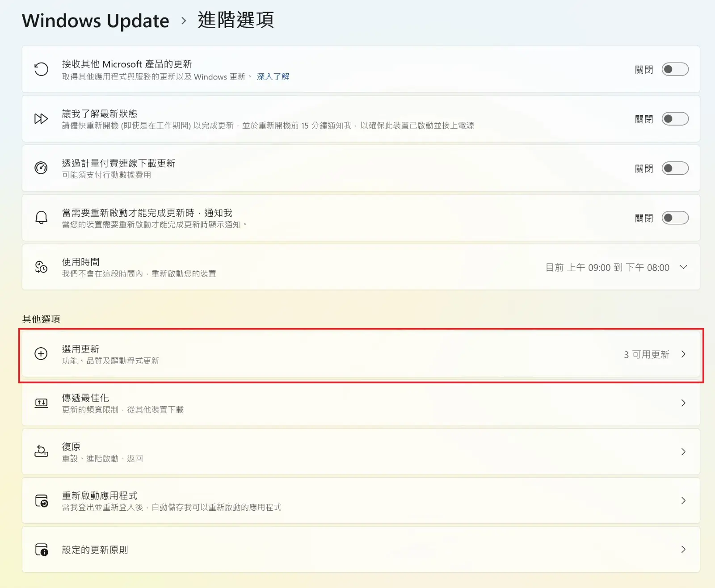Click the breadcrumb separator arrow after Windows Update
Screen dimensions: 715x588
click(184, 21)
